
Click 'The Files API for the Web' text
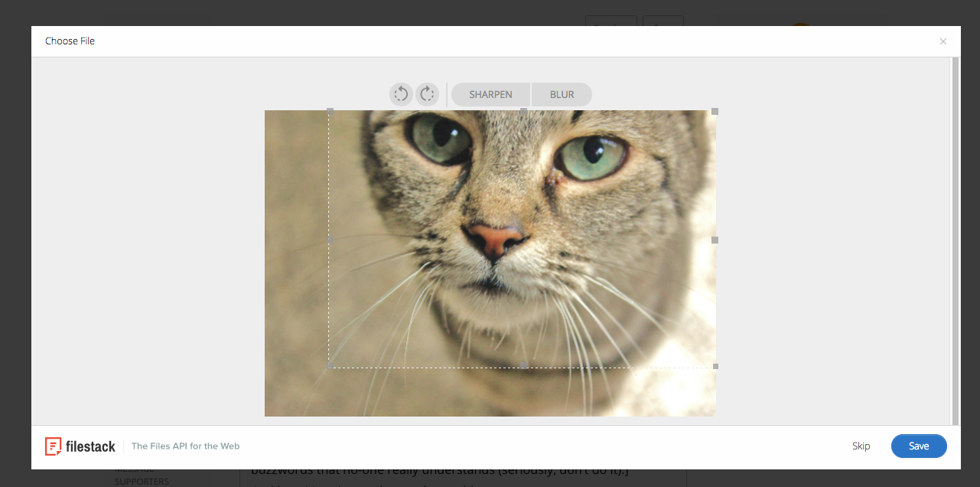tap(185, 446)
